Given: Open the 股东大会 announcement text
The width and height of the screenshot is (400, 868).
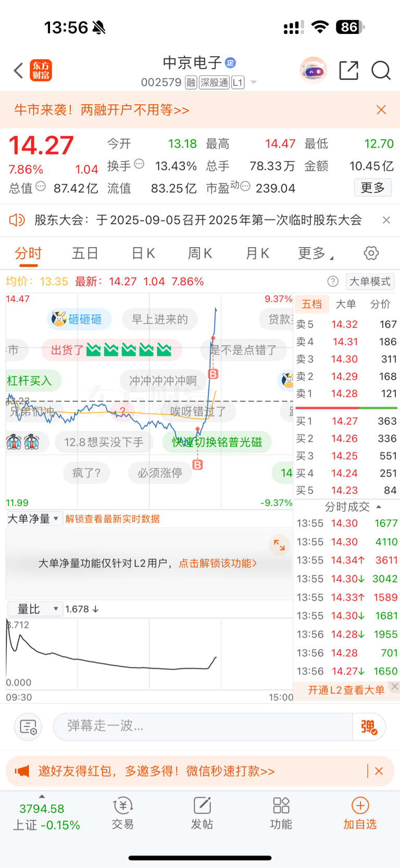Looking at the screenshot, I should (198, 220).
